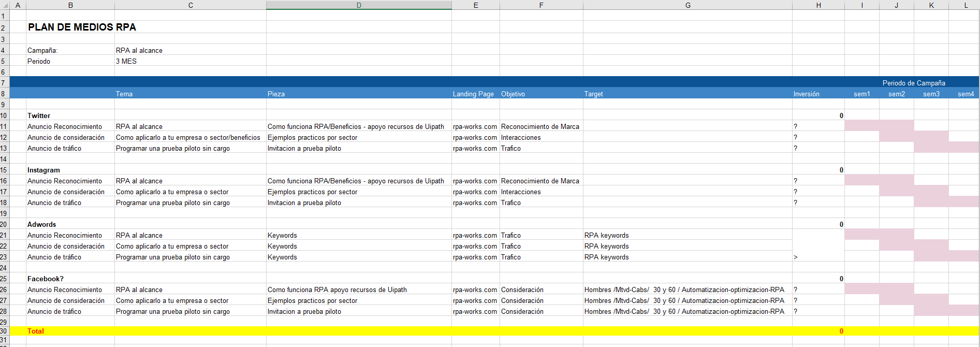Select Instagram's Anuncio de consideración cell
This screenshot has width=980, height=347.
(70, 192)
